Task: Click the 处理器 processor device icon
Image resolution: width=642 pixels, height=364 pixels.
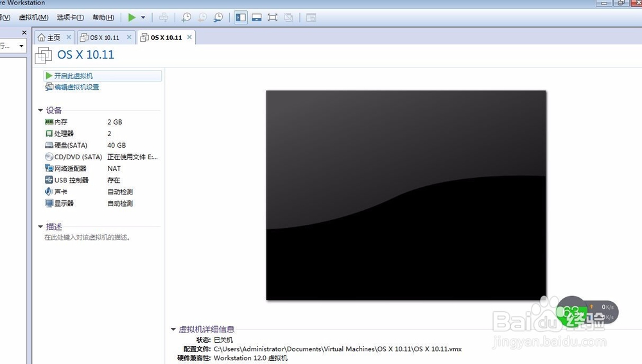Action: 49,134
